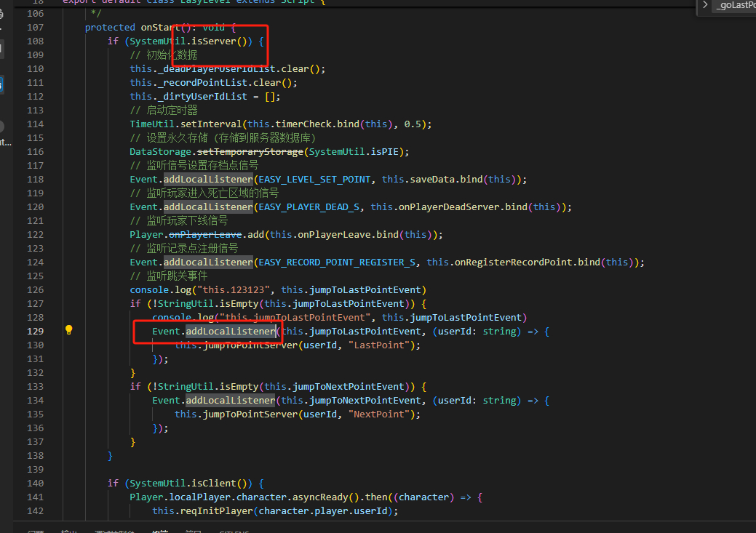The height and width of the screenshot is (533, 756).
Task: Click the _dirtyUserIdList identifier
Action: pyautogui.click(x=203, y=97)
